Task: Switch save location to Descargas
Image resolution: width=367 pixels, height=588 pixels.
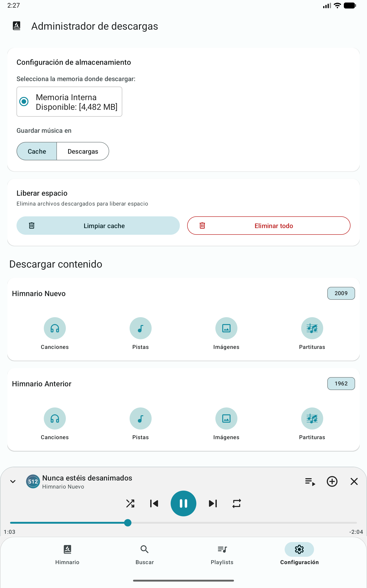Action: tap(83, 151)
